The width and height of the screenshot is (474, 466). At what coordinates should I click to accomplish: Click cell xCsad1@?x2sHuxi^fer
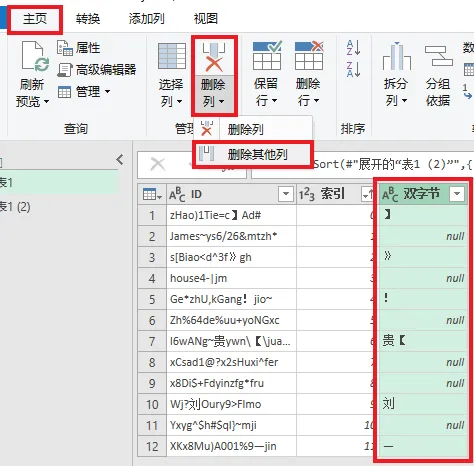(x=231, y=362)
